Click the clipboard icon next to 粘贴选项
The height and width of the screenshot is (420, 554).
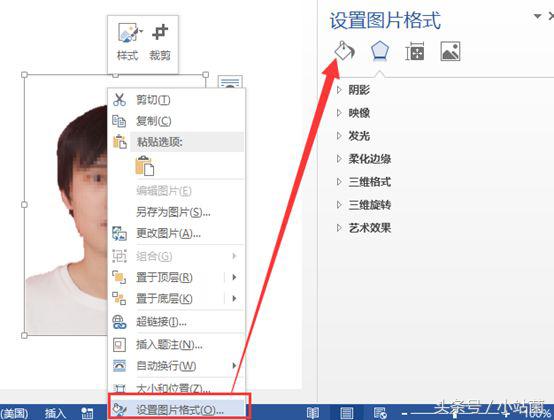[119, 142]
